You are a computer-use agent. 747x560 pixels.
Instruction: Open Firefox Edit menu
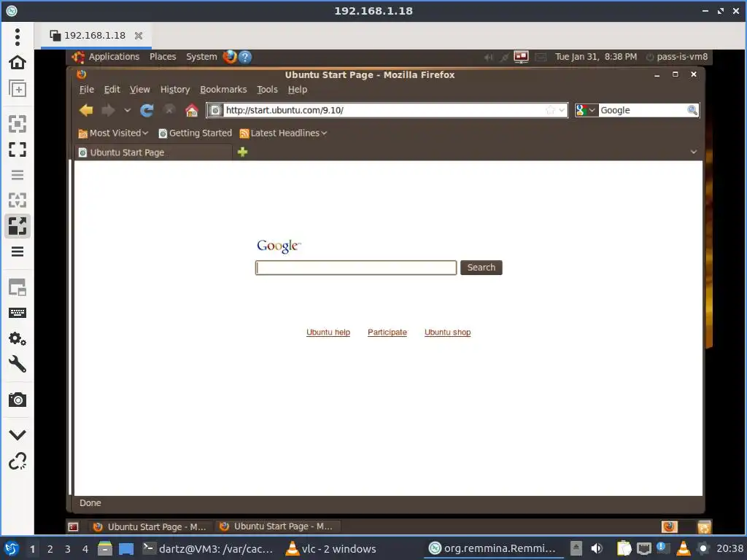[x=112, y=90]
